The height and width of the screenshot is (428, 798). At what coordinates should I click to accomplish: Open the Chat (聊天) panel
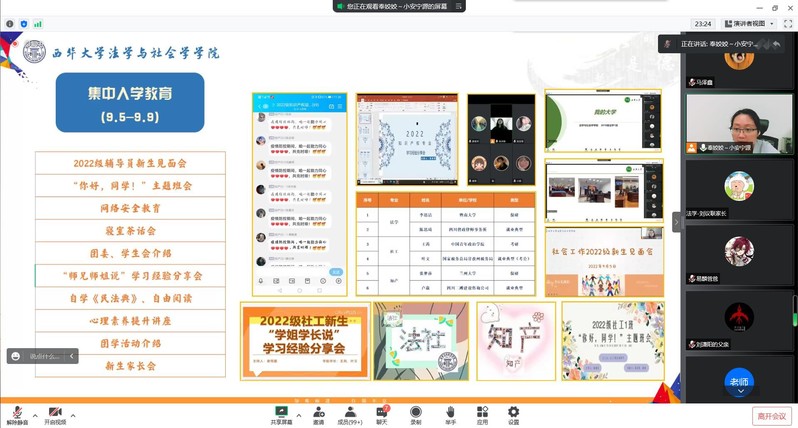pyautogui.click(x=382, y=414)
